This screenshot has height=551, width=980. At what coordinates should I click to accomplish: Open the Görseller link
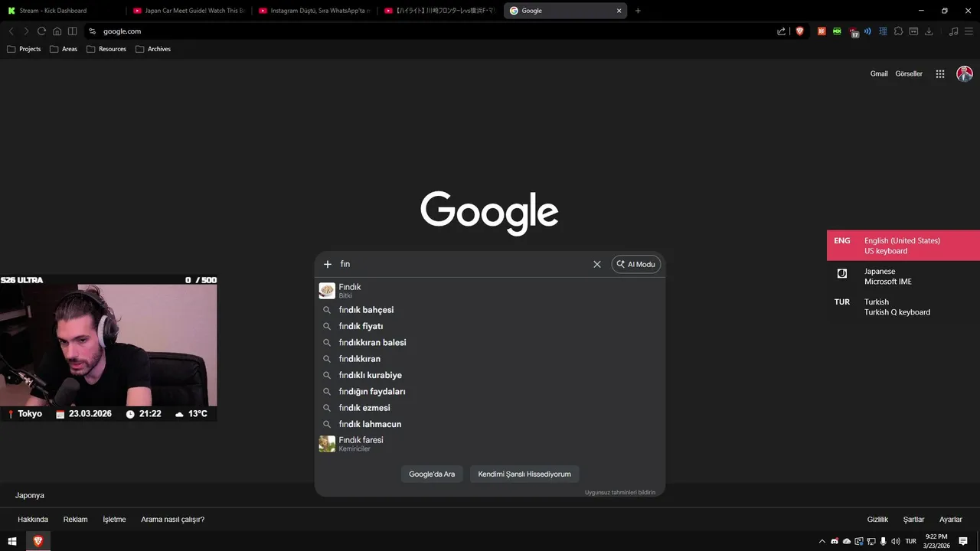click(x=909, y=74)
